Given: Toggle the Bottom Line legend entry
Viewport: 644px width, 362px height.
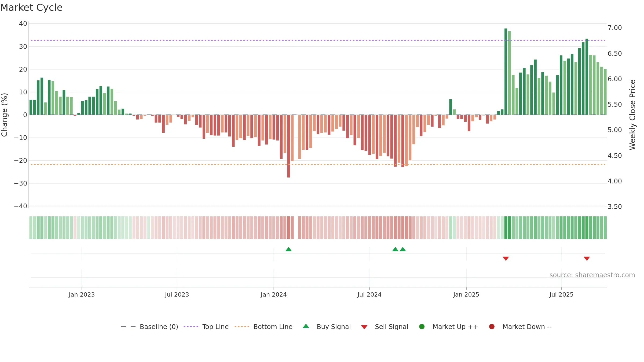Looking at the screenshot, I should coord(264,327).
